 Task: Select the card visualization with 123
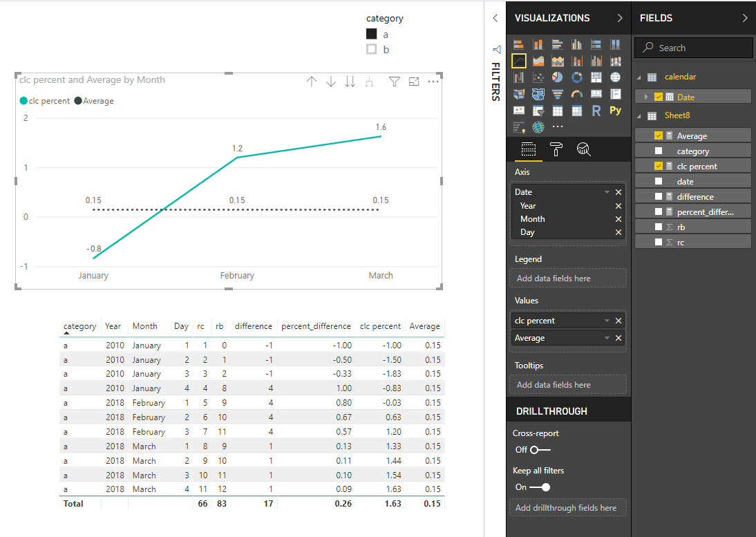coord(596,94)
